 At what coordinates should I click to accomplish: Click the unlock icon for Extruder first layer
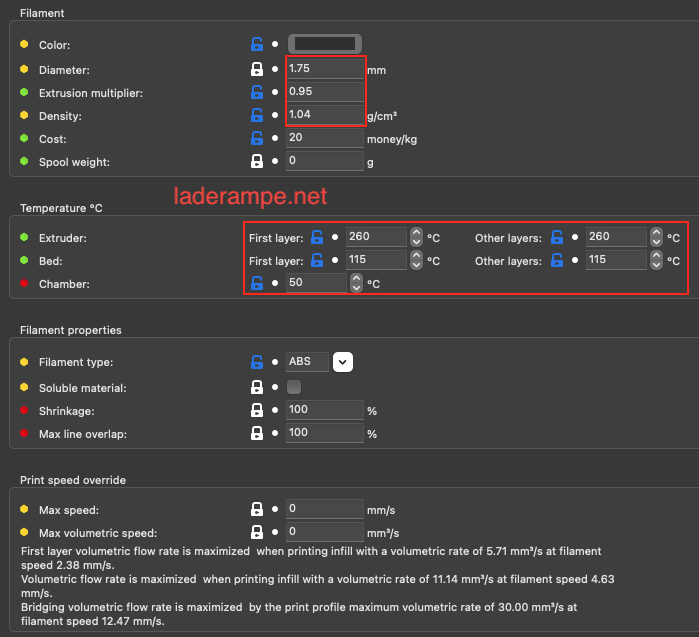click(317, 237)
